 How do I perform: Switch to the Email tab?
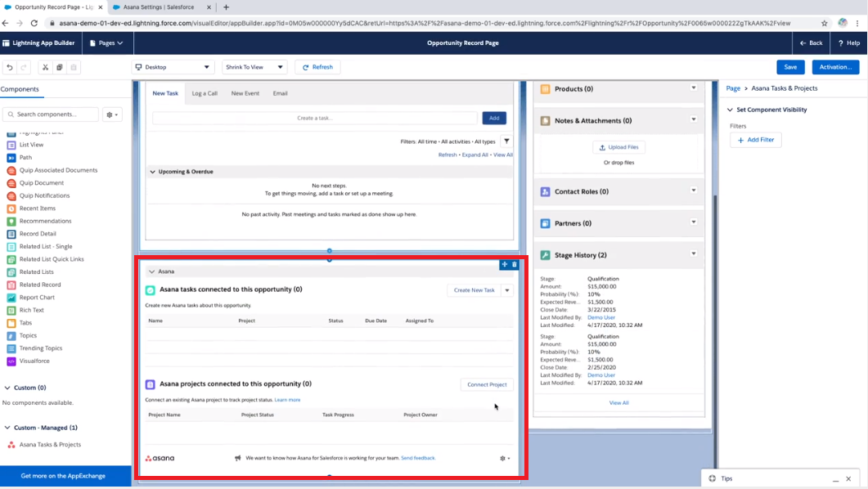point(280,93)
